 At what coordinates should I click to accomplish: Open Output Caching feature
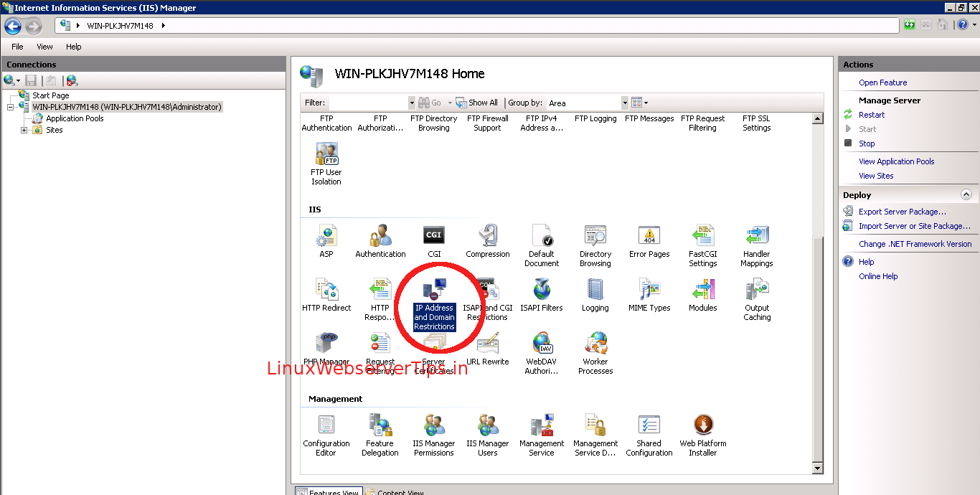tap(757, 299)
